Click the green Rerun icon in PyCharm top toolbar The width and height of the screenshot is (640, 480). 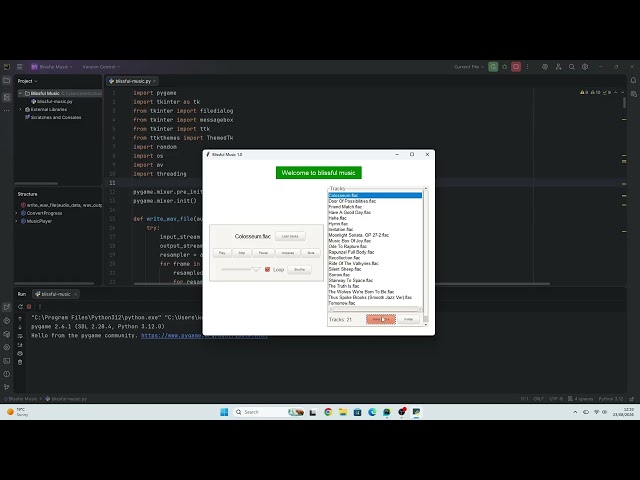pos(493,67)
